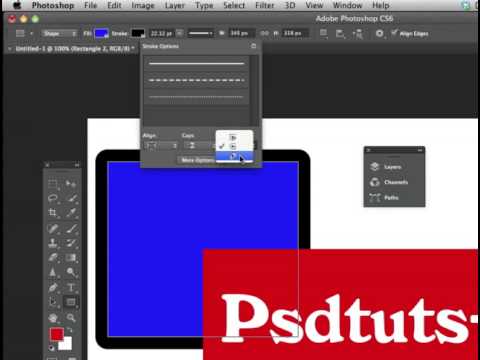Image resolution: width=480 pixels, height=360 pixels.
Task: Open the tool preset picker arrow
Action: click(x=31, y=33)
